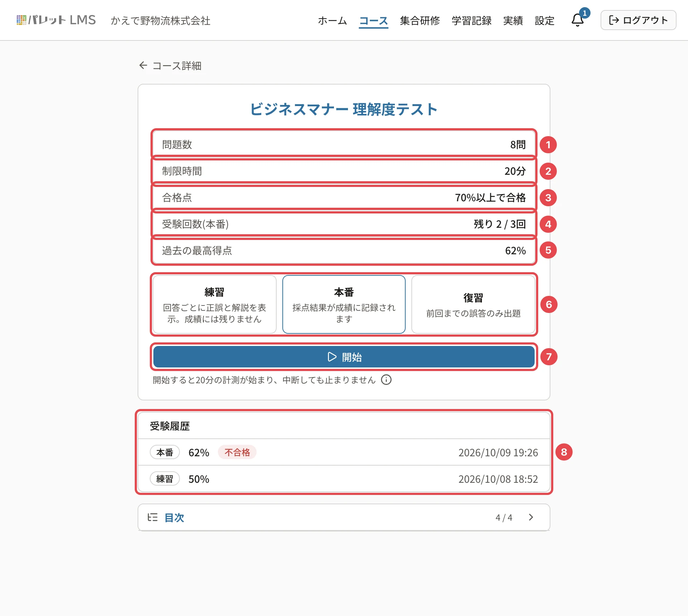Go to the ホーム menu item

333,20
